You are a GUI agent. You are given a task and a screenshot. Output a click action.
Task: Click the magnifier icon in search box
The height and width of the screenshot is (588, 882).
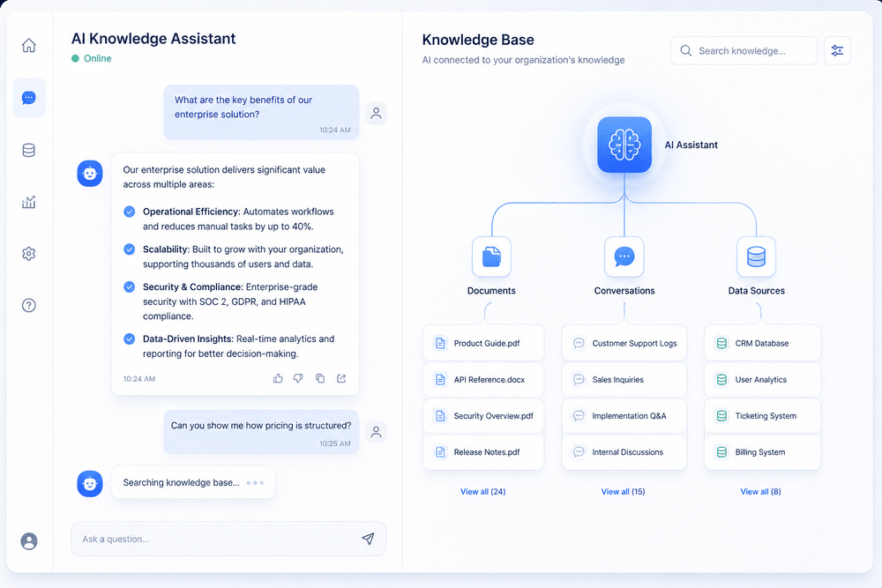click(685, 50)
